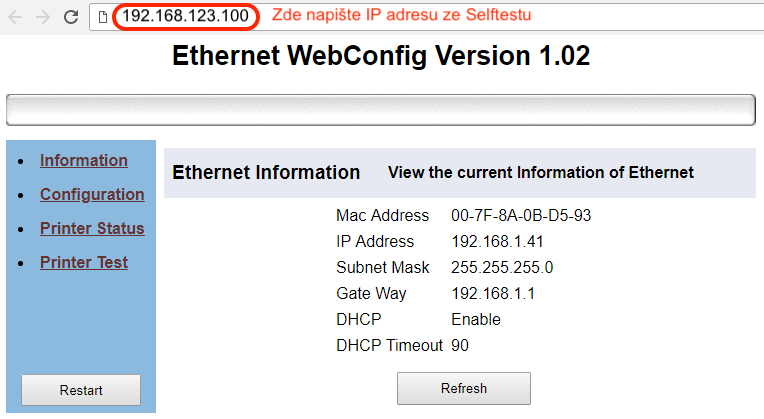This screenshot has height=419, width=764.
Task: Click the browser back arrow
Action: [16, 17]
